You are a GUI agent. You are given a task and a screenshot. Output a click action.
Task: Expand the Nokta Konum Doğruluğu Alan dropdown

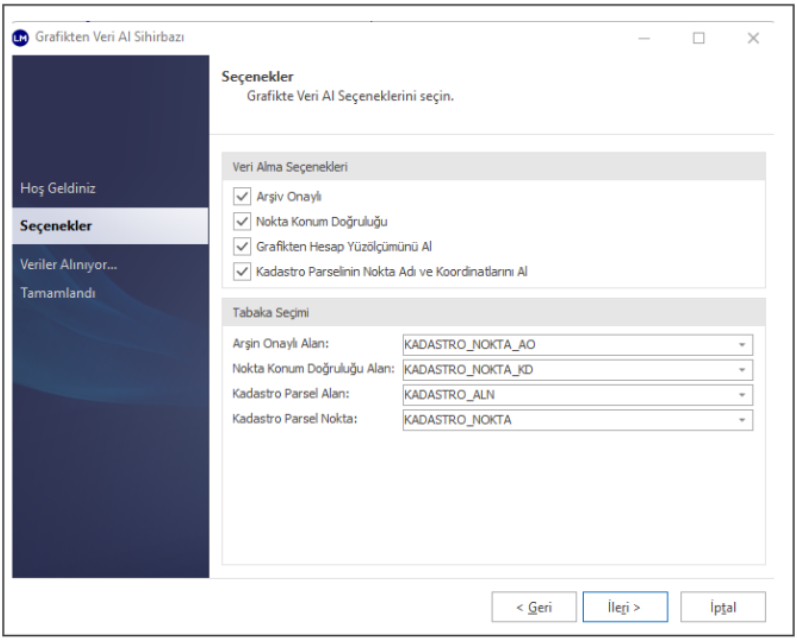742,370
